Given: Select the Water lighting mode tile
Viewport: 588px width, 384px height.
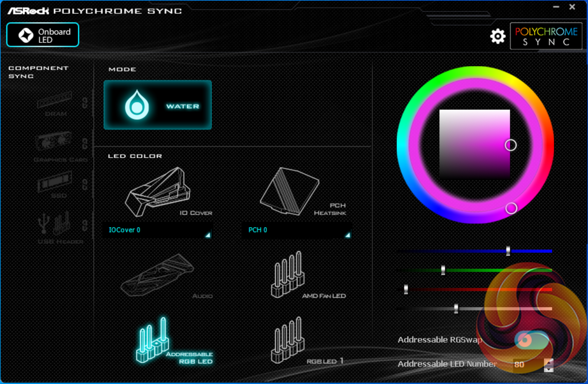Looking at the screenshot, I should point(158,105).
